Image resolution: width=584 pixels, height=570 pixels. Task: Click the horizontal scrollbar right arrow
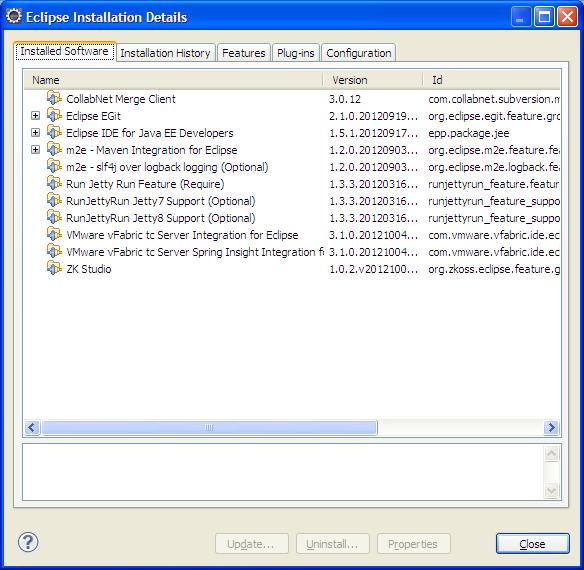click(x=551, y=427)
